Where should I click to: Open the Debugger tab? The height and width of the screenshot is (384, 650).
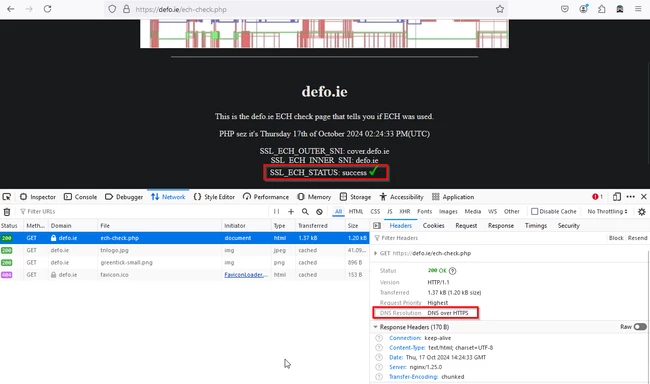coord(124,197)
